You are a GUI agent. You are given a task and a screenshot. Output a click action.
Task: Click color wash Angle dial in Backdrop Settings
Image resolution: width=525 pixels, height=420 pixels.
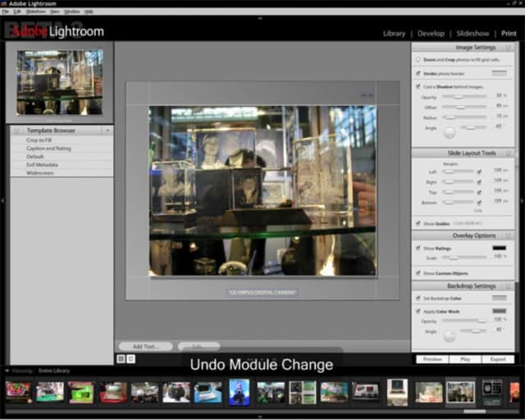(450, 336)
